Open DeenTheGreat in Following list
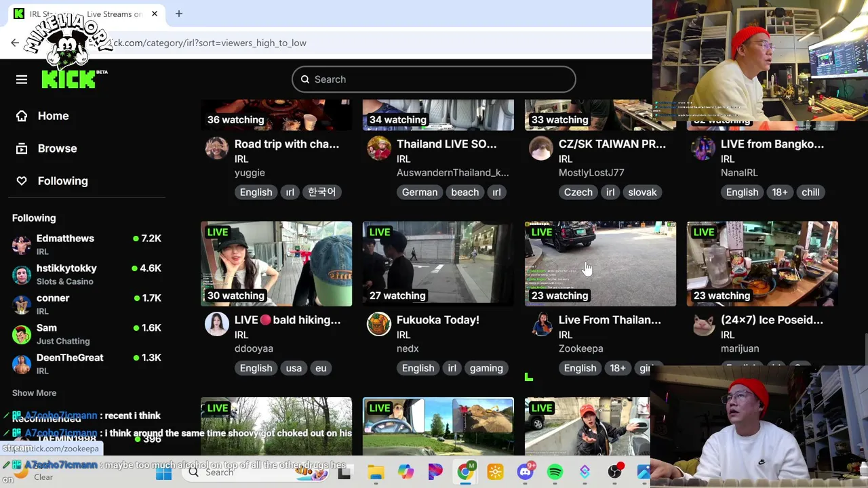 [87, 363]
